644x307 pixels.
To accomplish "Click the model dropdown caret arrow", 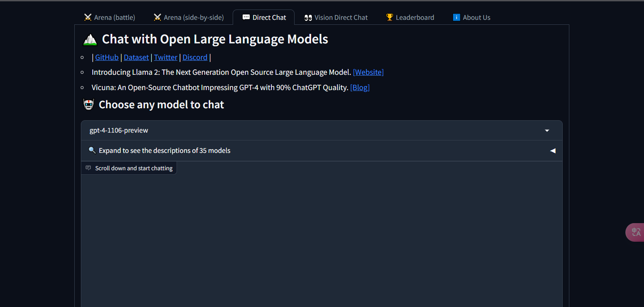I will 547,131.
